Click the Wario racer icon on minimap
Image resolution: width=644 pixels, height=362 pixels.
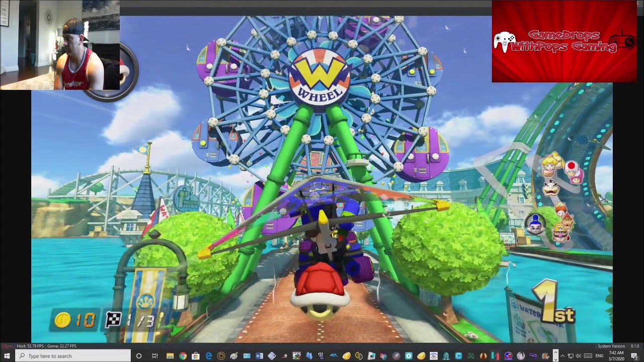560,234
